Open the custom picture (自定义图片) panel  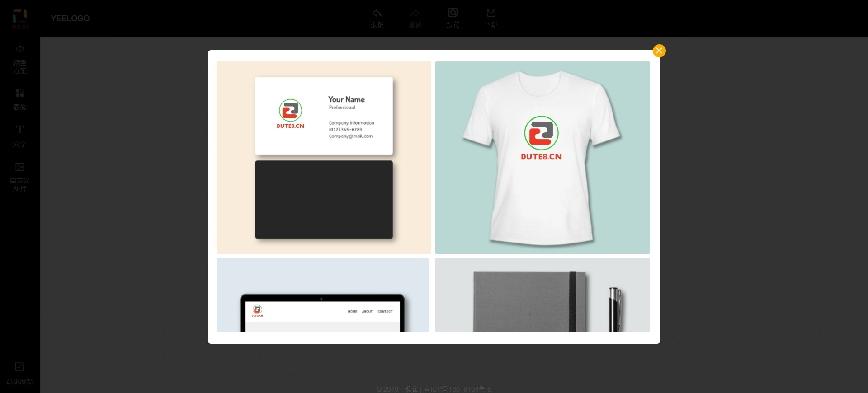20,177
